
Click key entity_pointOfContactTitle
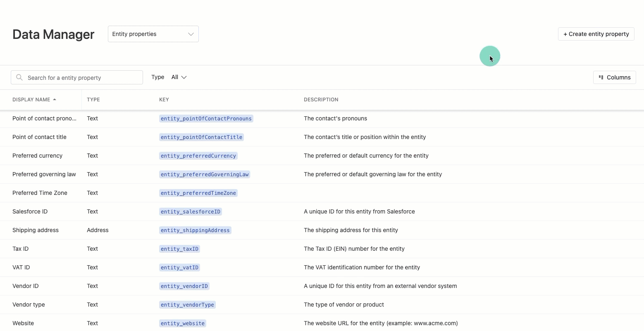202,137
